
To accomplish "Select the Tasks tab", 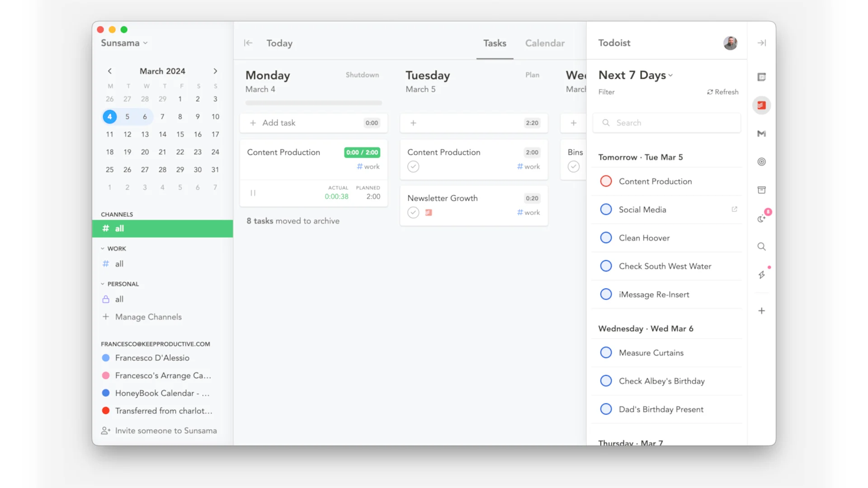I will [495, 43].
